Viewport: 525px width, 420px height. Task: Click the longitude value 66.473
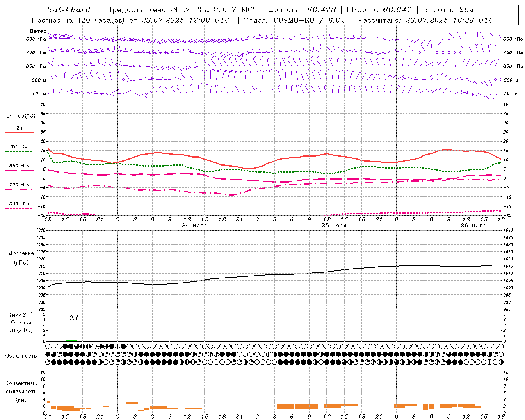click(321, 10)
